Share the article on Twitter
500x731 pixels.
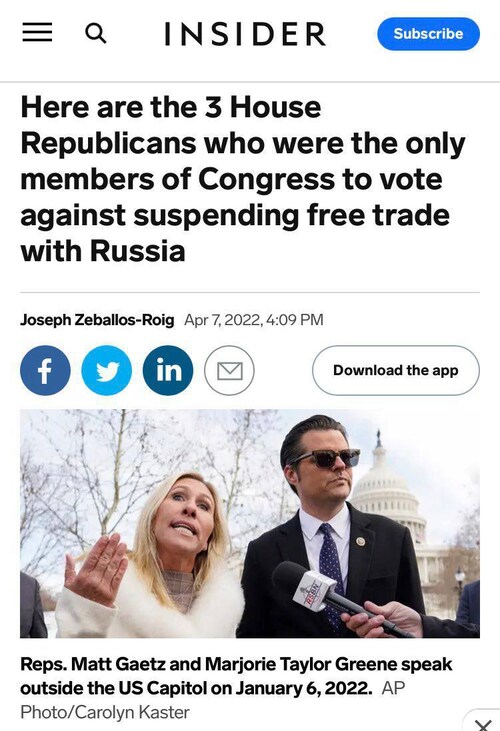[x=107, y=371]
